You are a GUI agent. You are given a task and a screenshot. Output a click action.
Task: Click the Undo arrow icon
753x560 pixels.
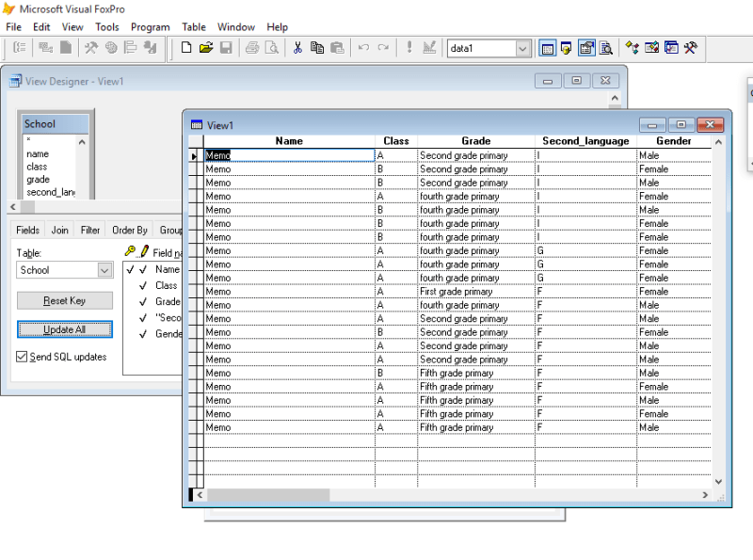tap(363, 48)
